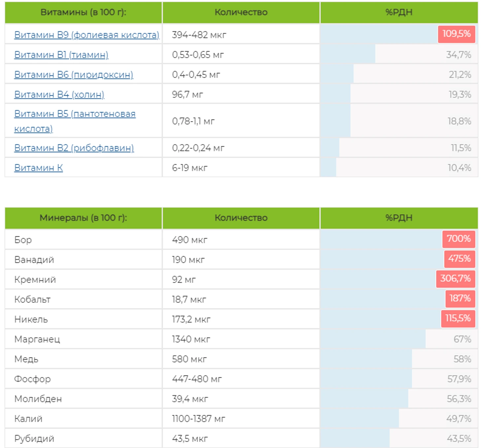
Task: Open the Витамин К link
Action: pos(38,168)
